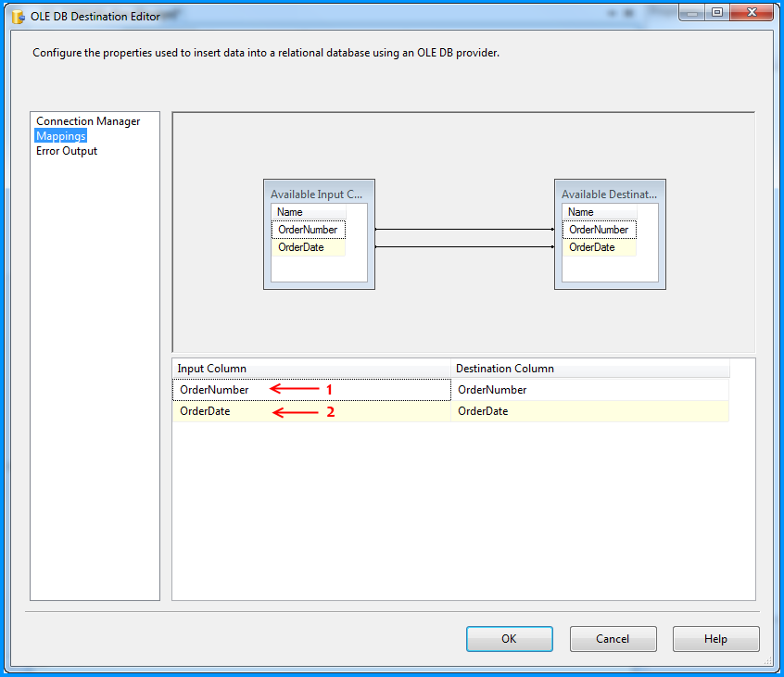Select OrderNumber in Available Input Columns box

(x=309, y=230)
